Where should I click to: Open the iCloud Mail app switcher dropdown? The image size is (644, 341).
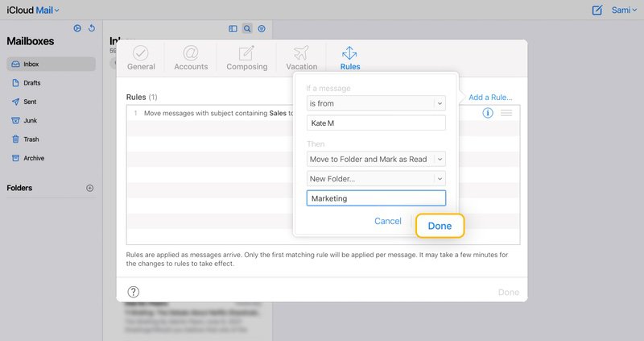coord(33,10)
